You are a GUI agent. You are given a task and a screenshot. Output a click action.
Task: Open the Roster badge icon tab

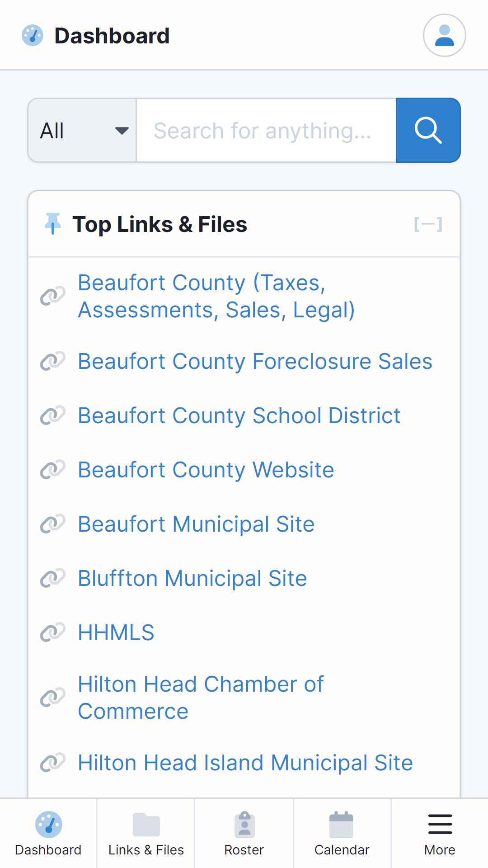click(244, 833)
